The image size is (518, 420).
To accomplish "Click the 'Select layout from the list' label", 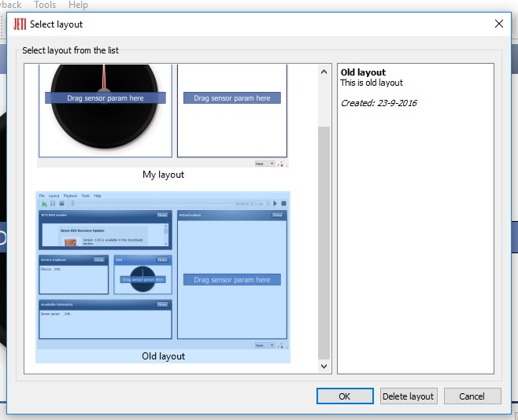I will (x=70, y=50).
